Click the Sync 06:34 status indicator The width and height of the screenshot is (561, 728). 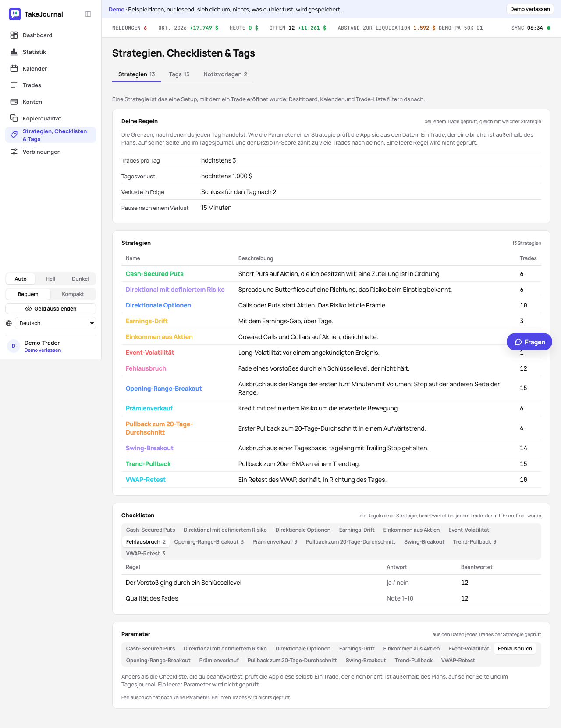[531, 28]
